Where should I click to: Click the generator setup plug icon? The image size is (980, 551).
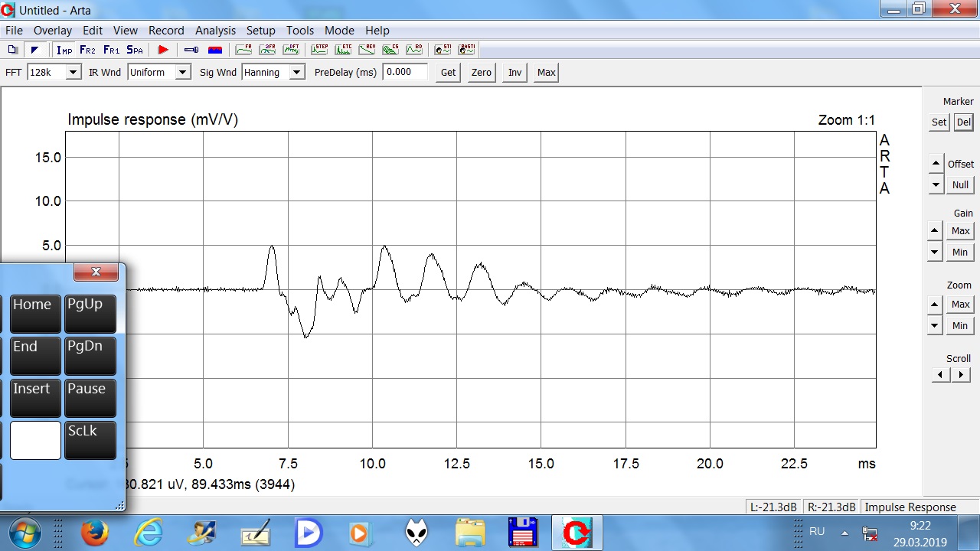tap(191, 50)
